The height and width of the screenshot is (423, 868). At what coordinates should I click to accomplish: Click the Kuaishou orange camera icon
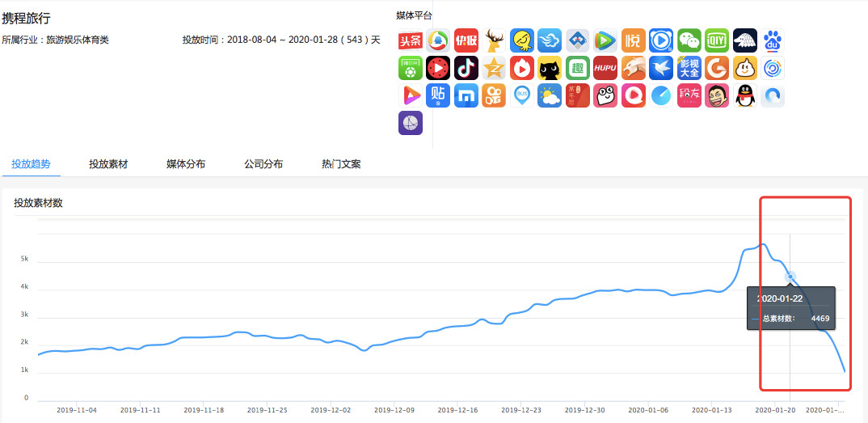(493, 96)
